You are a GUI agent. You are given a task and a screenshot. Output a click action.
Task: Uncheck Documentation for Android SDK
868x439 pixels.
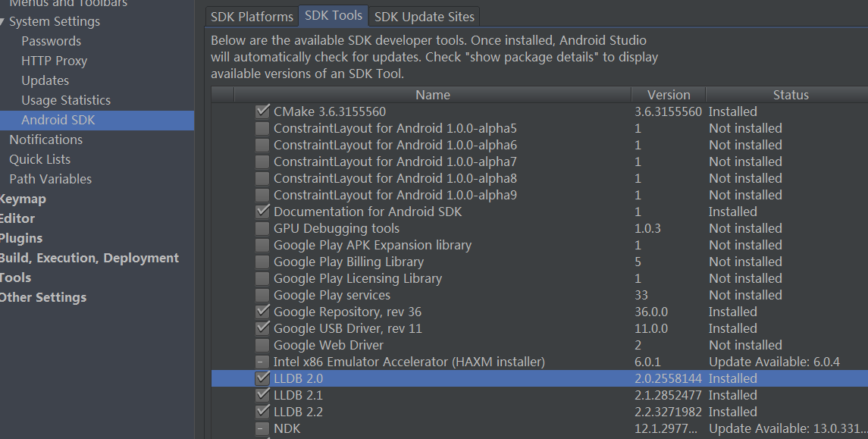262,212
